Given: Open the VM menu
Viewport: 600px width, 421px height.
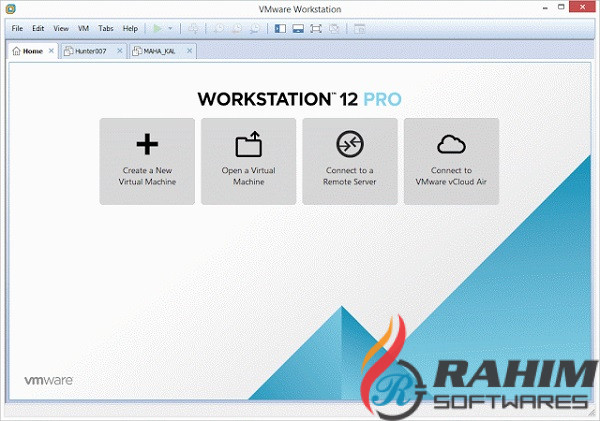Looking at the screenshot, I should tap(83, 28).
